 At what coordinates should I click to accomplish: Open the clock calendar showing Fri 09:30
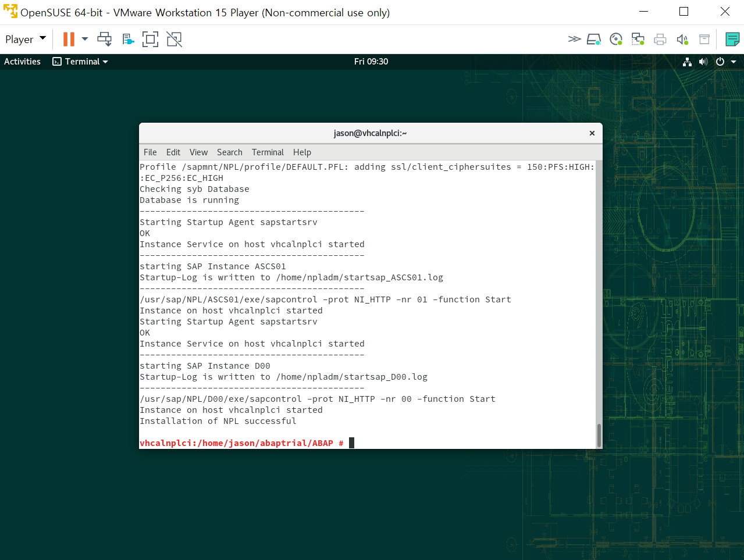(371, 62)
